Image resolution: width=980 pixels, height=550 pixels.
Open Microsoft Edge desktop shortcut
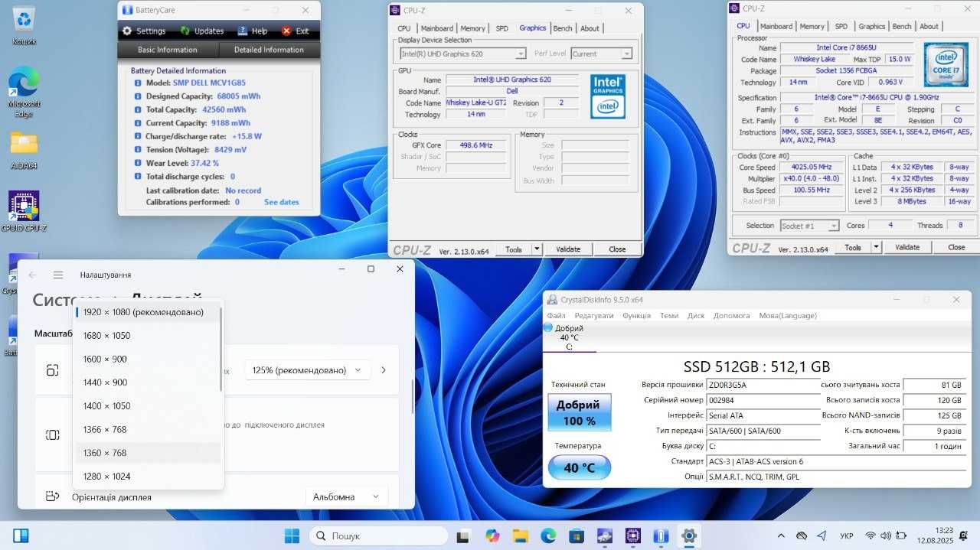pyautogui.click(x=24, y=91)
